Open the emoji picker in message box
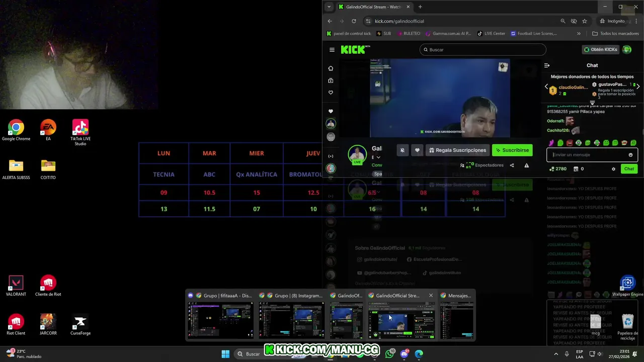The width and height of the screenshot is (644, 362). [x=630, y=155]
